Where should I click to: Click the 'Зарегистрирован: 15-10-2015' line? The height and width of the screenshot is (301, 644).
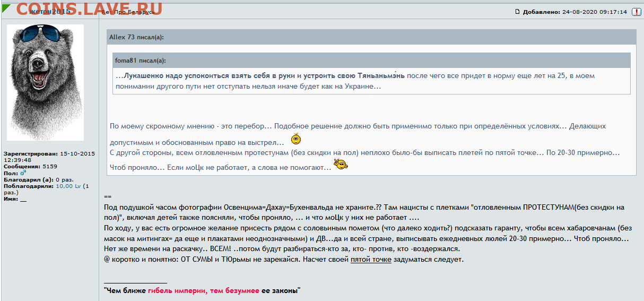pos(49,153)
